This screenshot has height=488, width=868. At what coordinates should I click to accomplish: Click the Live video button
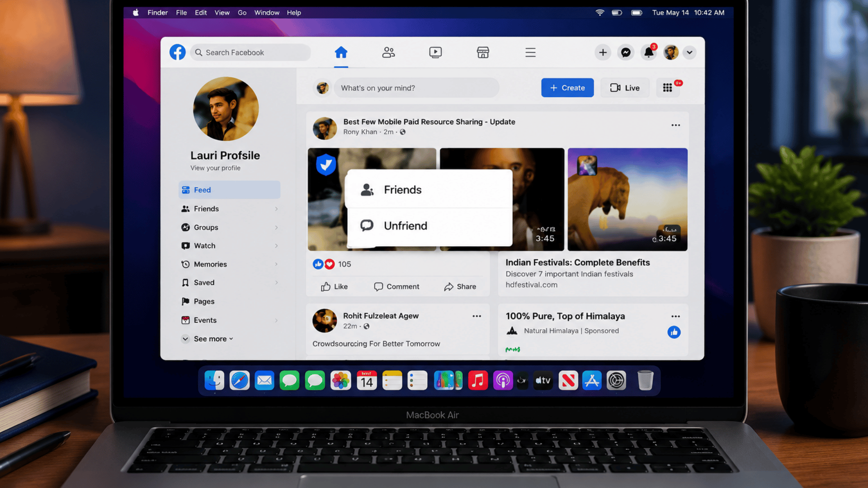pos(625,88)
